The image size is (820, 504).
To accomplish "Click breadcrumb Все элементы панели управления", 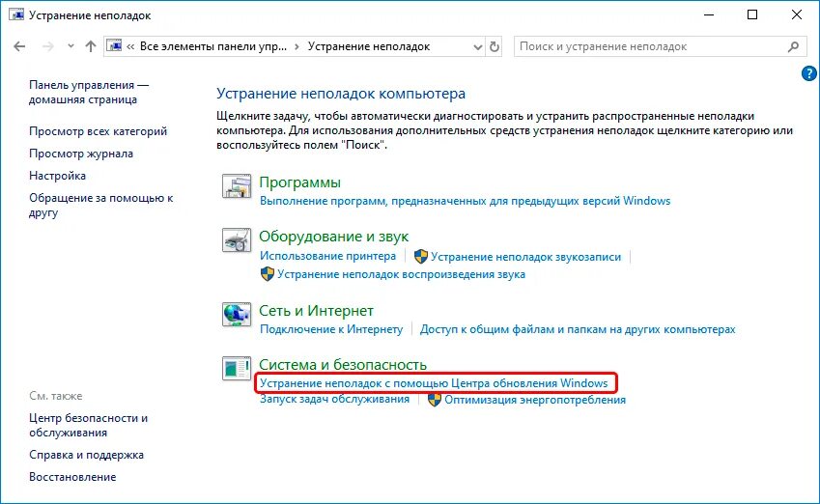I will click(213, 46).
